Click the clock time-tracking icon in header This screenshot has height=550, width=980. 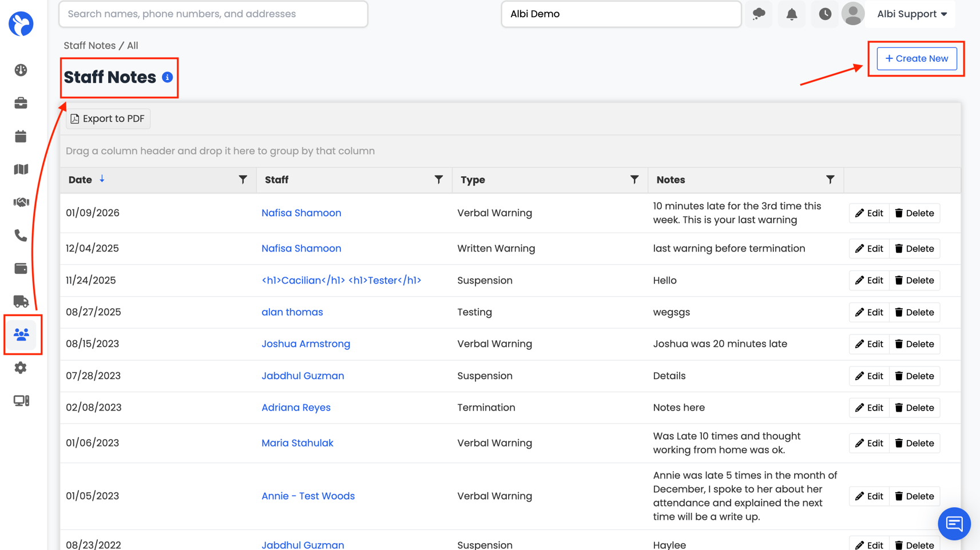(x=824, y=14)
